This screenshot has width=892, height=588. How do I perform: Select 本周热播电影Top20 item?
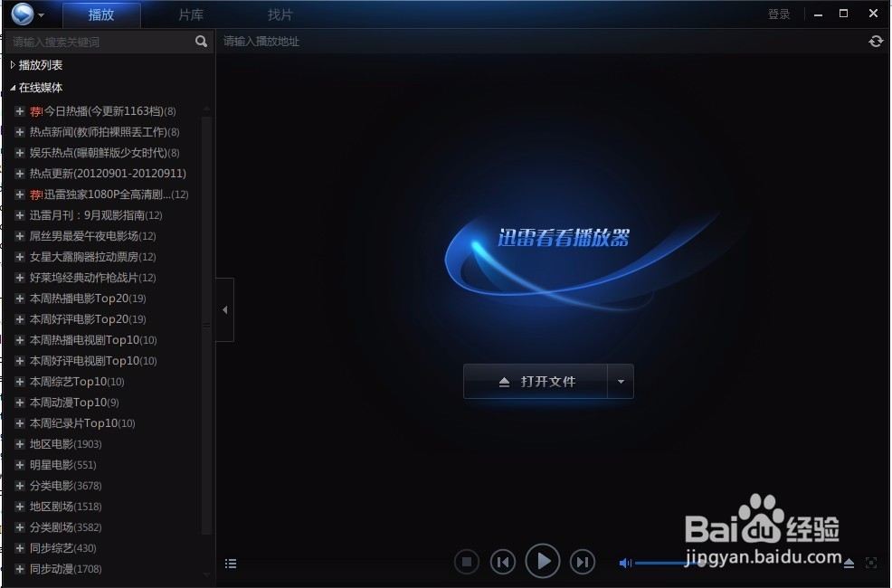point(88,298)
